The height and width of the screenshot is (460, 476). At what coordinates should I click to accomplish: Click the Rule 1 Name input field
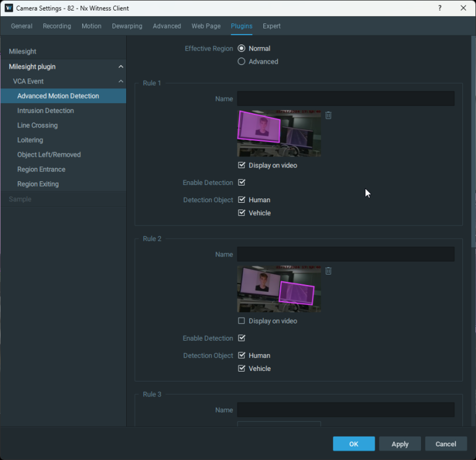[346, 99]
